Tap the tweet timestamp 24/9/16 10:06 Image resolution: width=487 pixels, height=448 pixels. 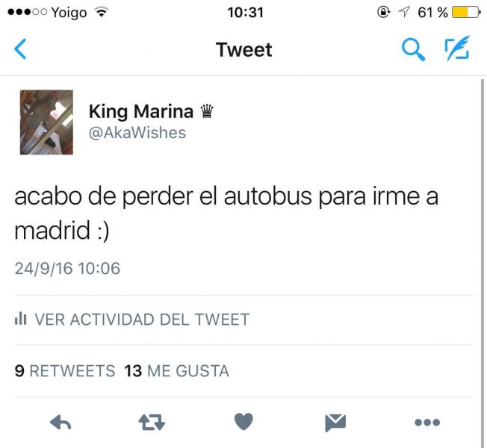[x=67, y=268]
